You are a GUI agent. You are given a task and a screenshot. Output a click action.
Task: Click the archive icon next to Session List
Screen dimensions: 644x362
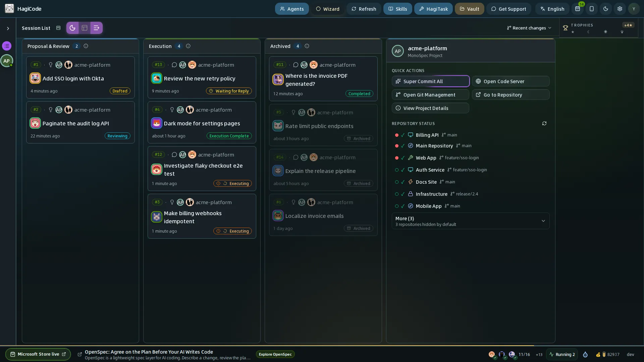pyautogui.click(x=58, y=28)
